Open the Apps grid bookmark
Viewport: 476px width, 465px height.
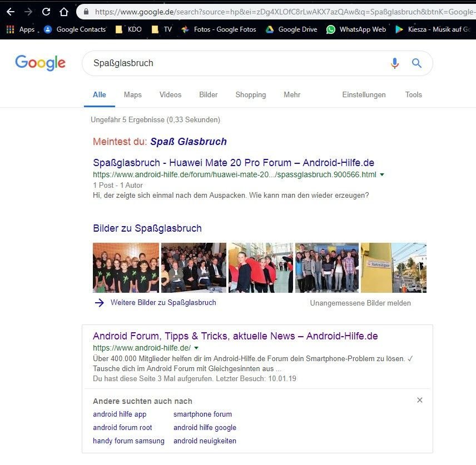click(21, 29)
